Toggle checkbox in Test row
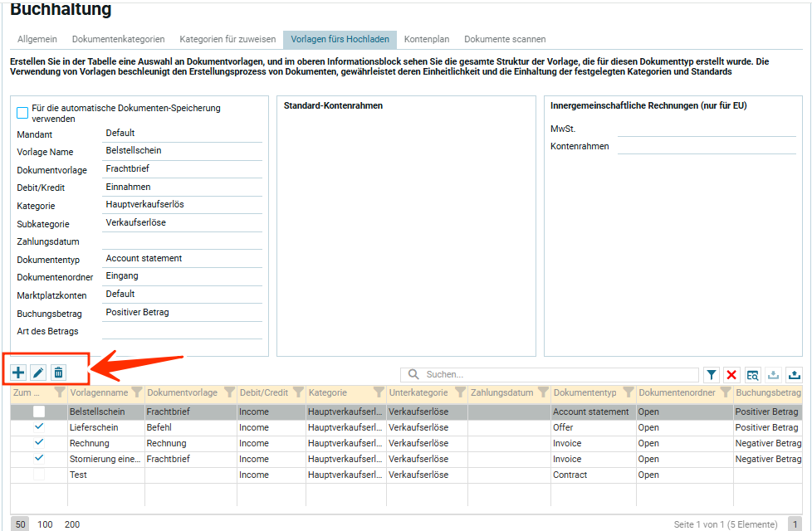 pos(39,475)
